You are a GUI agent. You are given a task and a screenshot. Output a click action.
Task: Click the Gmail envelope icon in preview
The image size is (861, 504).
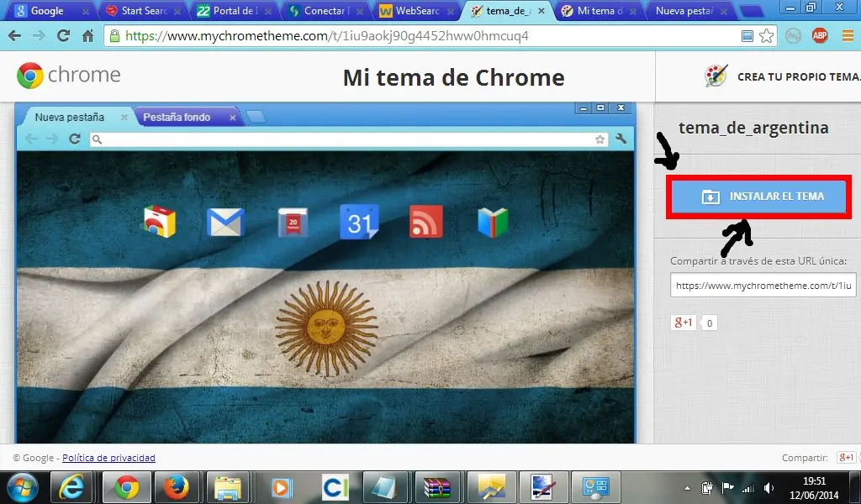pyautogui.click(x=225, y=222)
